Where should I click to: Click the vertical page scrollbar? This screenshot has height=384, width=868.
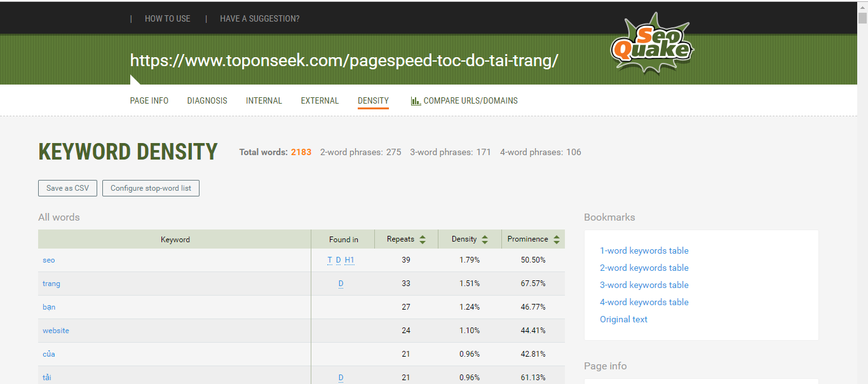[x=862, y=191]
